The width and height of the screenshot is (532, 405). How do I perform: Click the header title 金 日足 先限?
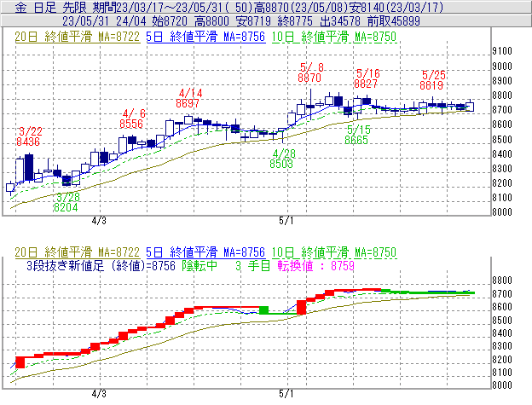pos(52,8)
